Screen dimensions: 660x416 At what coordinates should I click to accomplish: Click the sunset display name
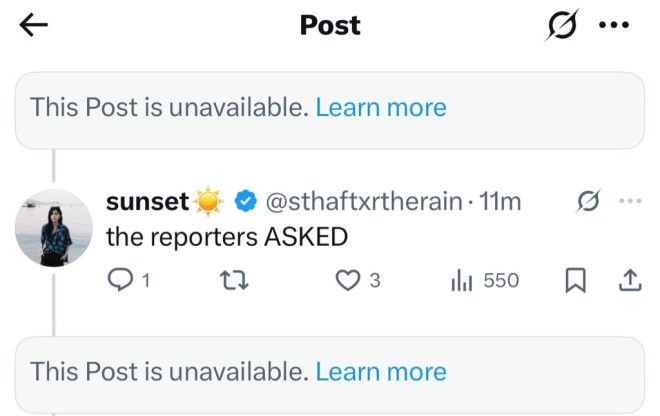coord(147,201)
